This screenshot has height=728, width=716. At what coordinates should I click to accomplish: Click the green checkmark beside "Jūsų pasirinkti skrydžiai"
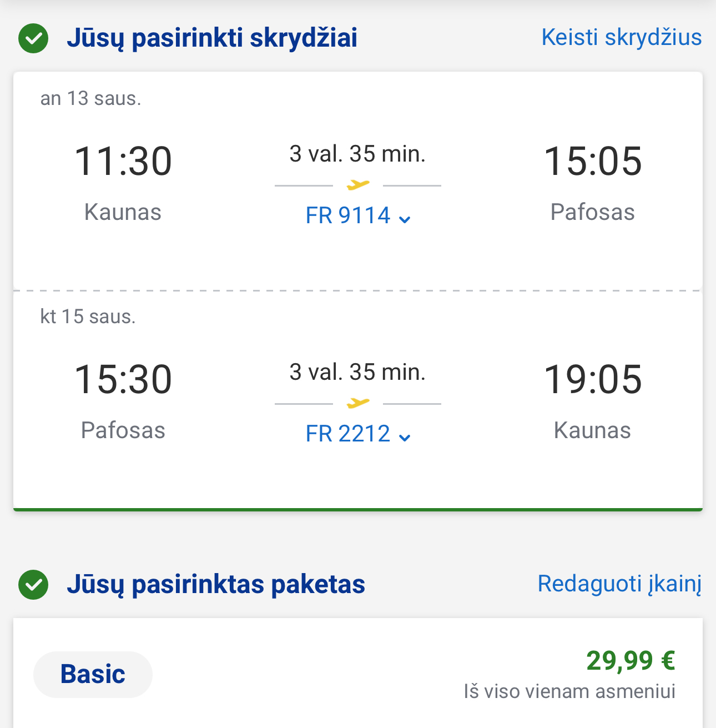tap(33, 38)
